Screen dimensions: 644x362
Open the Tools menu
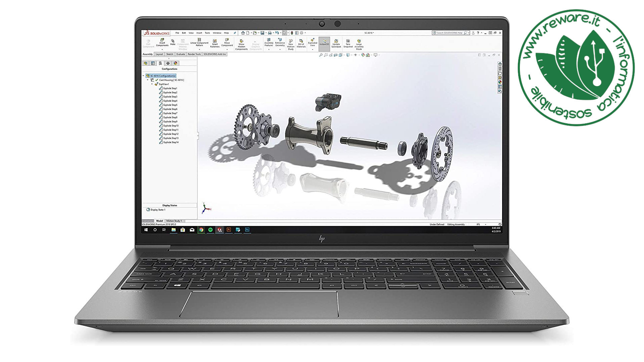pyautogui.click(x=207, y=33)
